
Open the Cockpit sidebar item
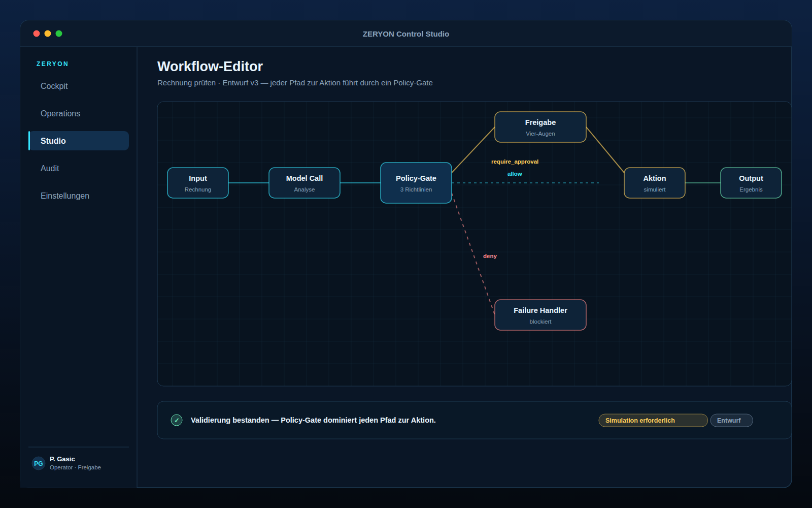[79, 86]
